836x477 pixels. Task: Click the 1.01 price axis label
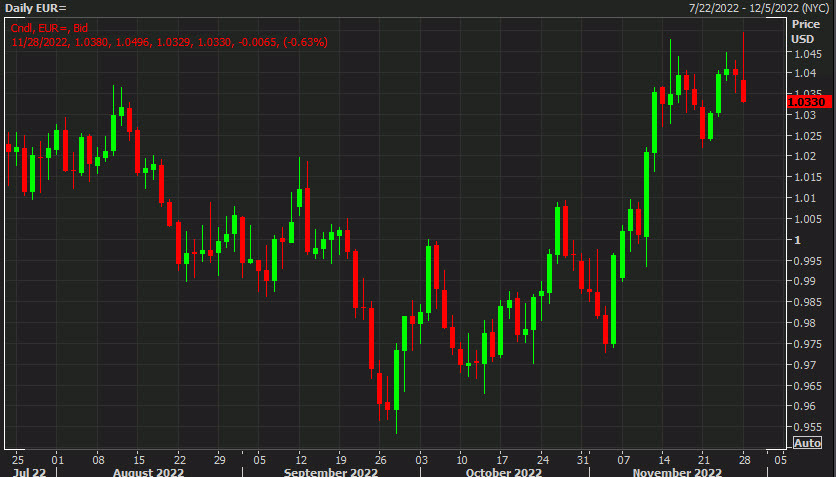tap(805, 198)
